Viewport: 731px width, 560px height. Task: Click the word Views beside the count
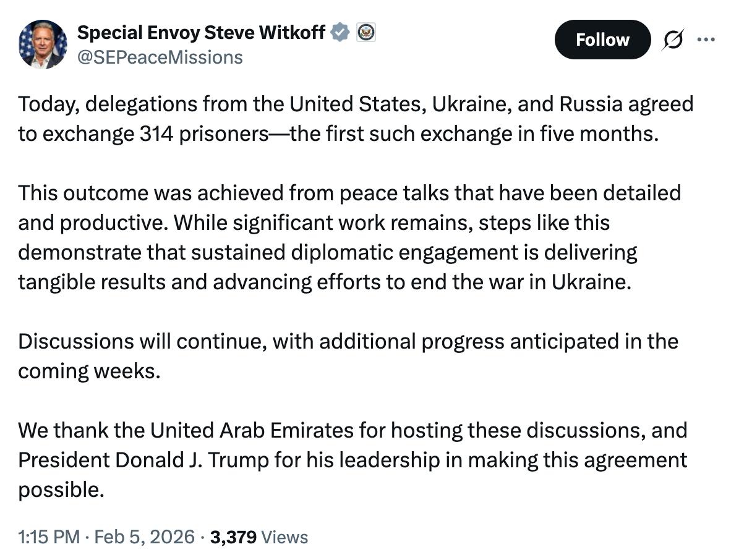[x=285, y=537]
